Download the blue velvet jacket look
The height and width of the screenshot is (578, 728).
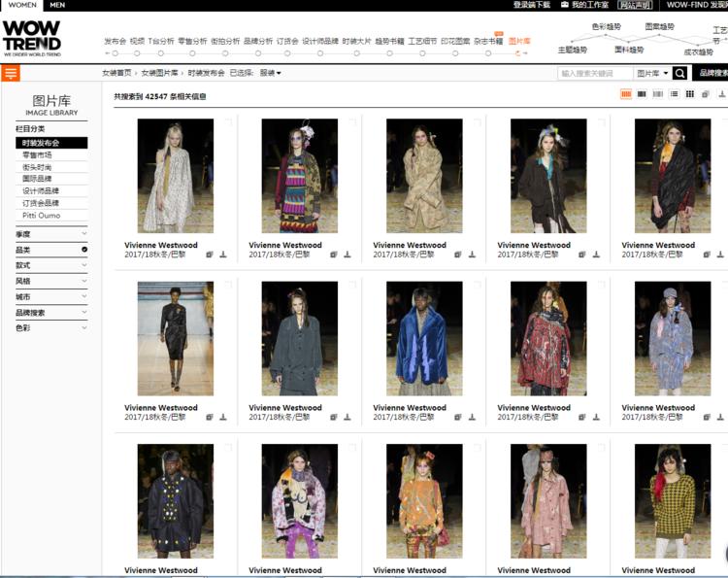[472, 417]
